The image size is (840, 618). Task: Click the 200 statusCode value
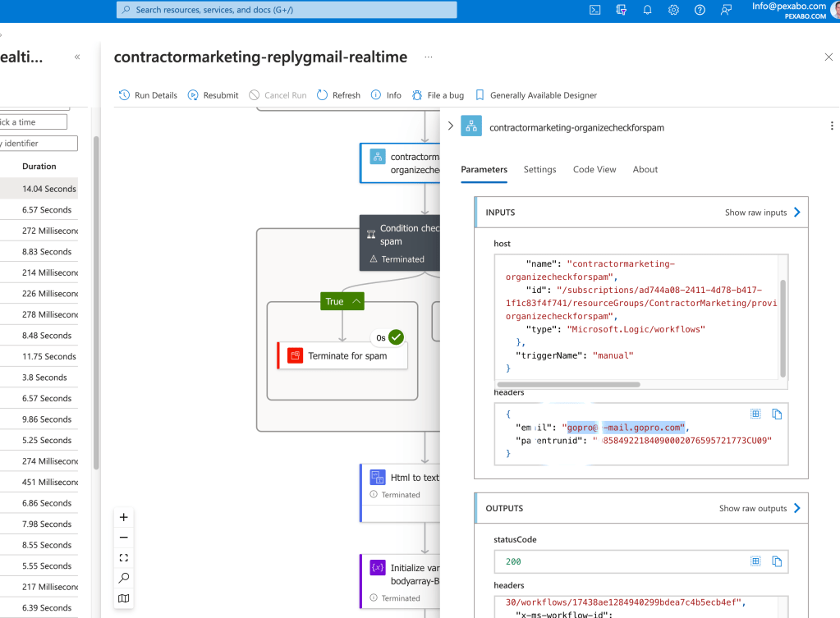tap(513, 561)
